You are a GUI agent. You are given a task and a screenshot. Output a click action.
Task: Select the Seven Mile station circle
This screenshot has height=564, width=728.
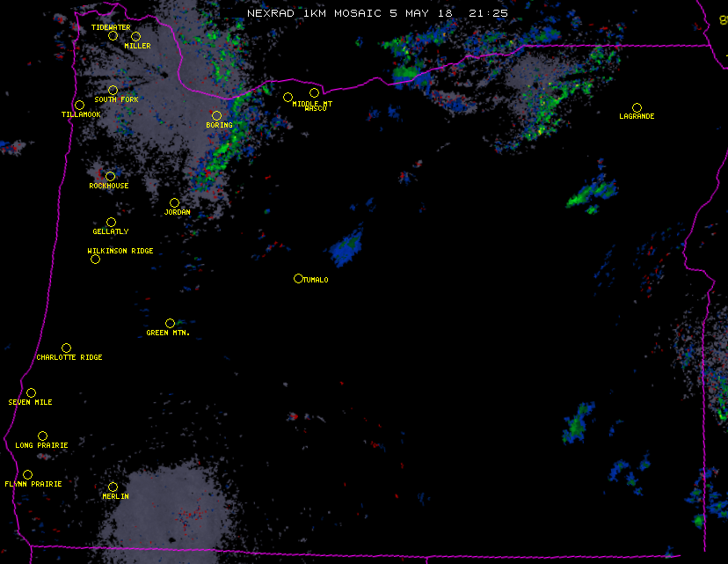[x=31, y=392]
